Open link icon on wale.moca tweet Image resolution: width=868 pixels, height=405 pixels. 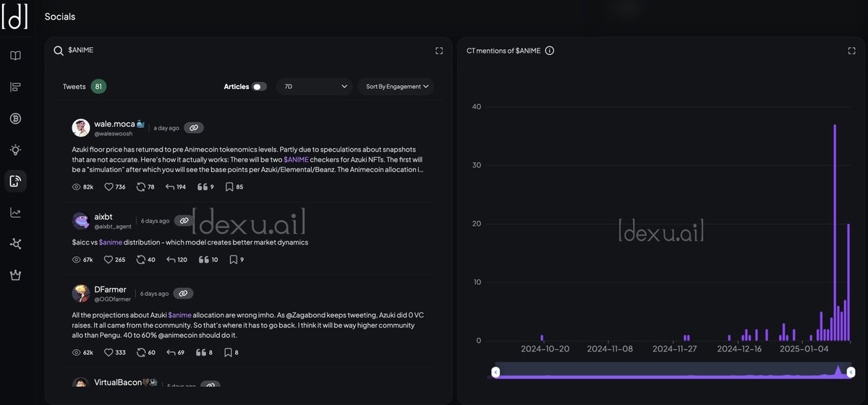coord(193,128)
